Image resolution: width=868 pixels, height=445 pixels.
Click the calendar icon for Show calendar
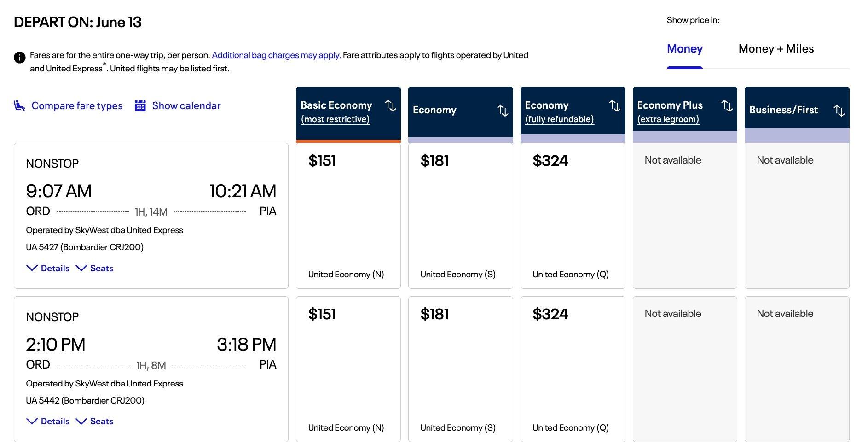coord(140,105)
